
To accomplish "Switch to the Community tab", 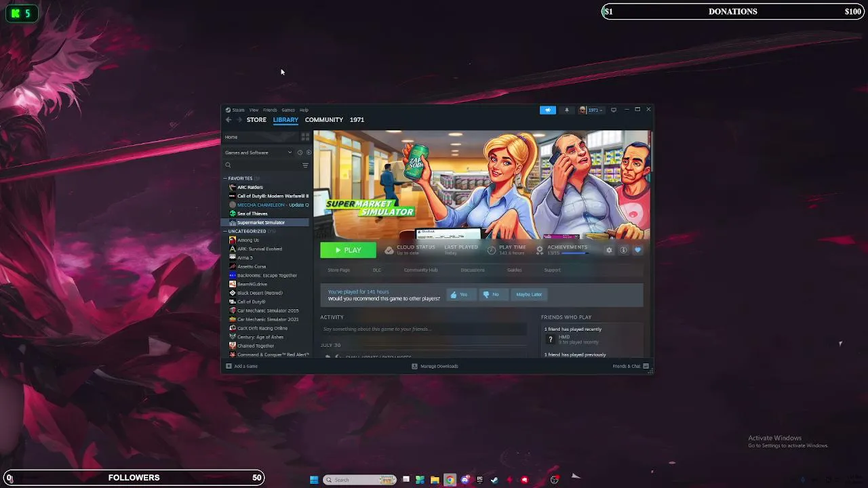I will [324, 120].
